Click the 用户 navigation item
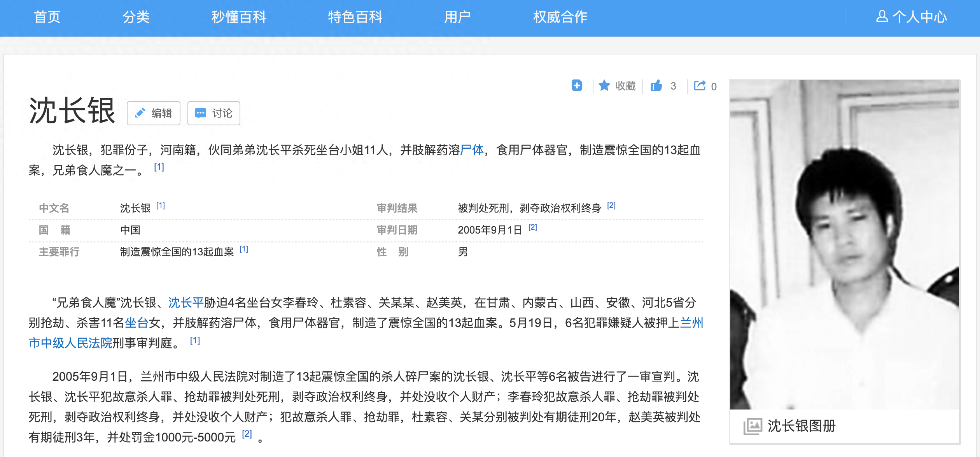 (x=457, y=17)
